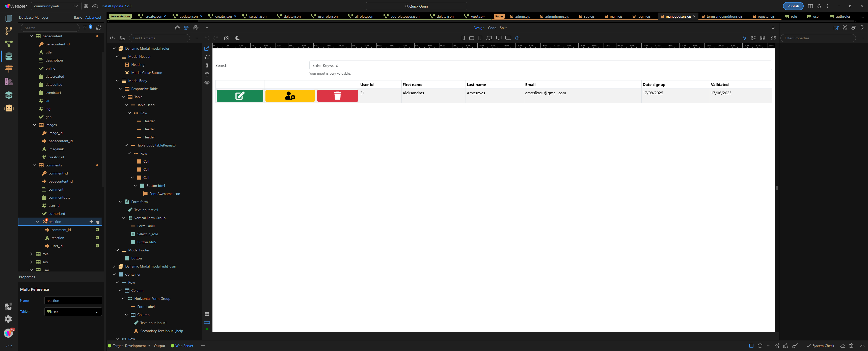This screenshot has width=868, height=351.
Task: Switch the database view to Basic mode
Action: [78, 17]
